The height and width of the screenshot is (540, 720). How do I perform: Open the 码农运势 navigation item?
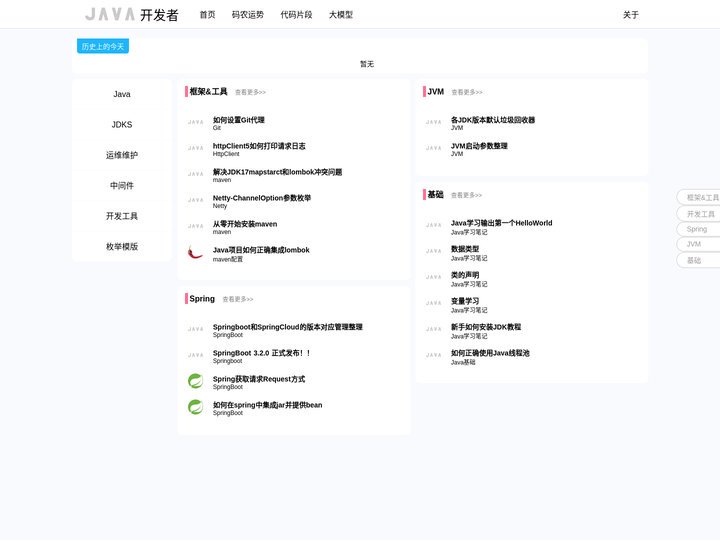click(248, 15)
